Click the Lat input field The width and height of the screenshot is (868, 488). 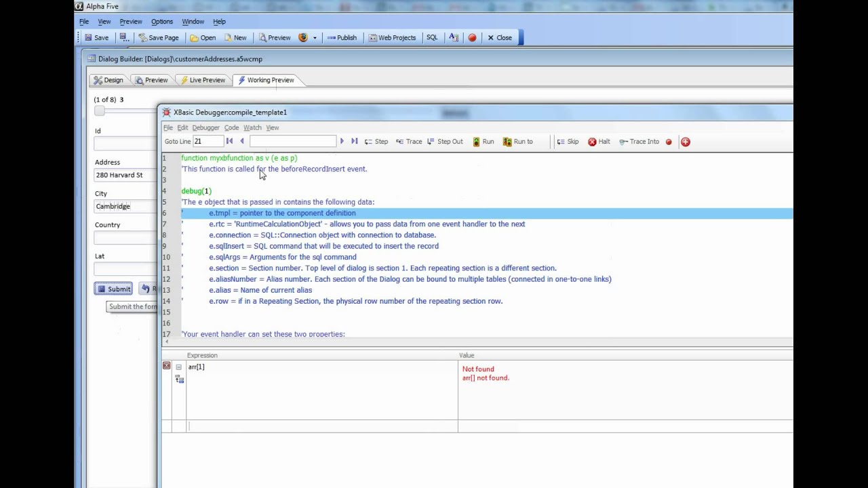pyautogui.click(x=125, y=268)
